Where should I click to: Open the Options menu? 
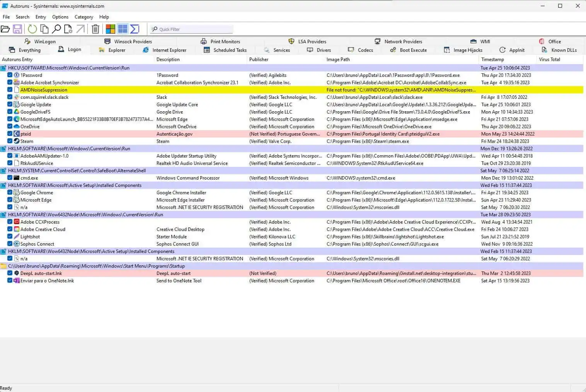coord(60,17)
